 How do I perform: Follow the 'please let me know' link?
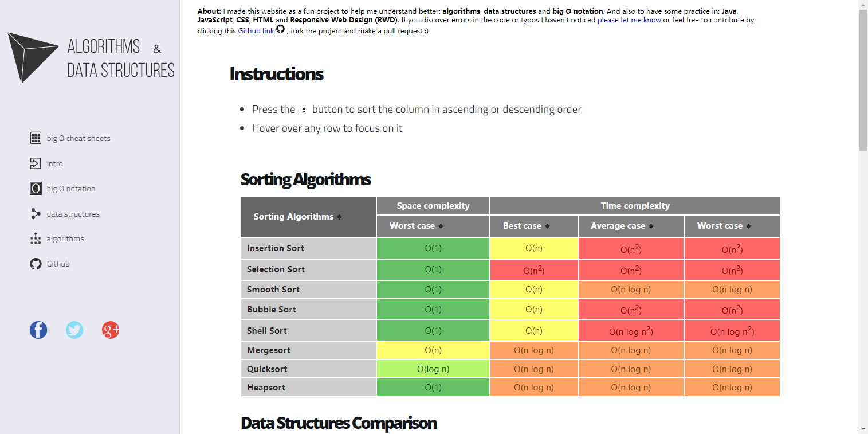coord(629,20)
